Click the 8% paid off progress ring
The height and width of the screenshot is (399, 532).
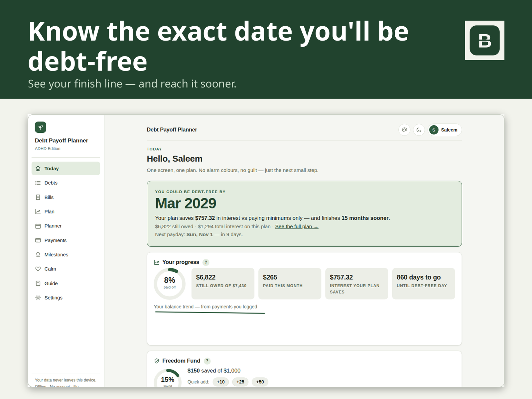point(170,284)
